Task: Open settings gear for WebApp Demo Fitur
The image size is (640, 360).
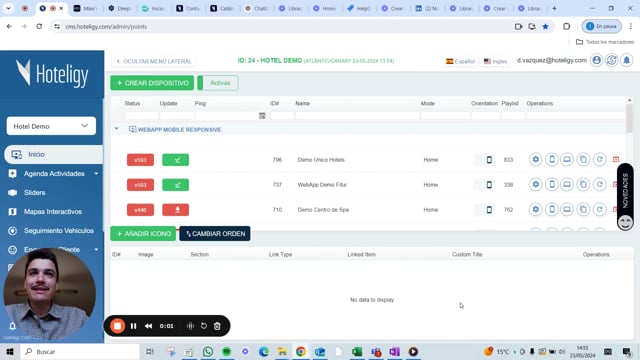Action: (x=536, y=184)
